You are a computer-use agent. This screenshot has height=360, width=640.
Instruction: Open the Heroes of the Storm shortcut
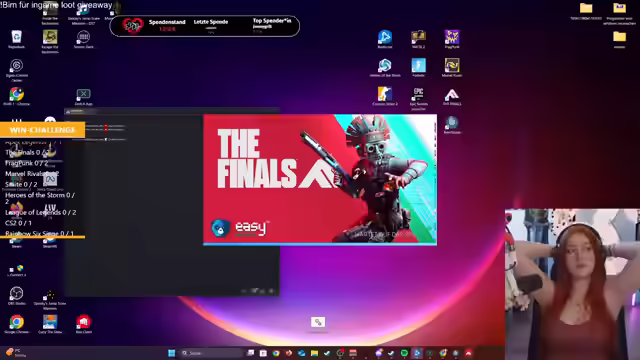click(x=384, y=66)
